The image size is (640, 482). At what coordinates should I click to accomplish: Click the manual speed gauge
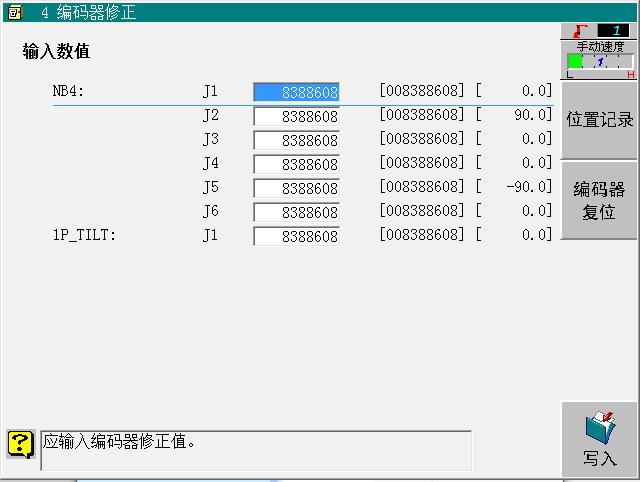coord(600,63)
